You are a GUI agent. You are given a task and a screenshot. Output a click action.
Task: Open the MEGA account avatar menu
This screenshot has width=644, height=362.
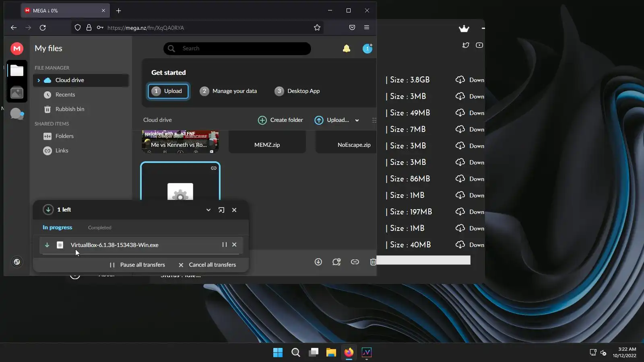(367, 49)
